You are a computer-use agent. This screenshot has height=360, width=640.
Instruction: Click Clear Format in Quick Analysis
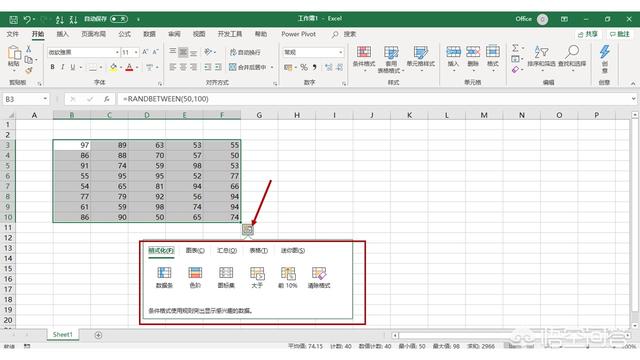point(319,277)
